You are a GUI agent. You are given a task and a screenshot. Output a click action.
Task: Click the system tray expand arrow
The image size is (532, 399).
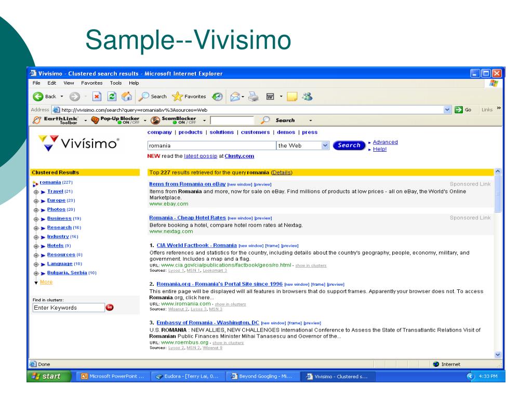[470, 376]
